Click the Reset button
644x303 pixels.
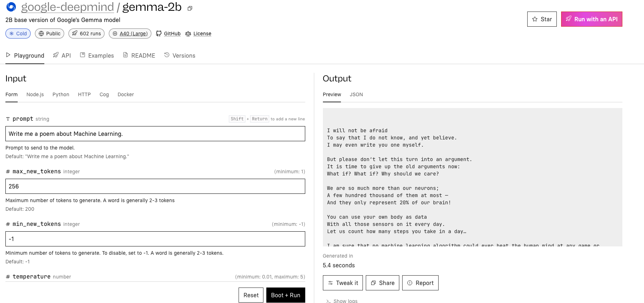[x=251, y=295]
